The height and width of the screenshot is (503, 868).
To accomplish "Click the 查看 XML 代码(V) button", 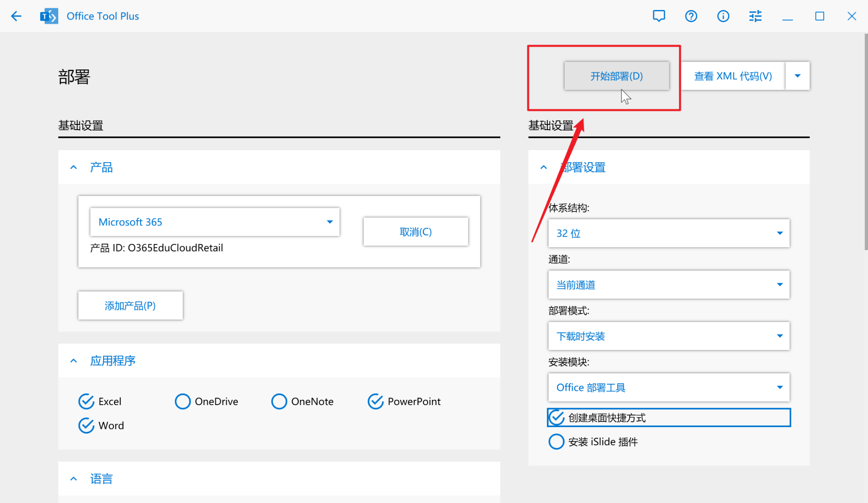I will pos(733,76).
